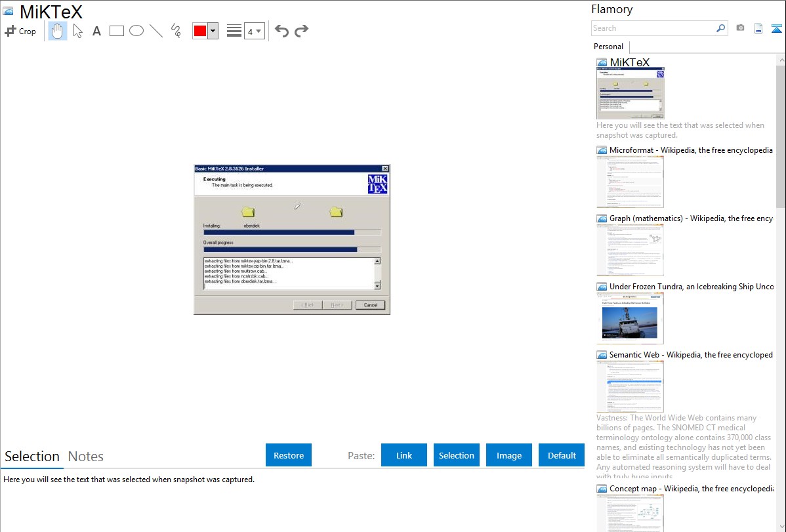The height and width of the screenshot is (532, 786).
Task: Click the Microformat - Wikipedia title
Action: pos(691,150)
